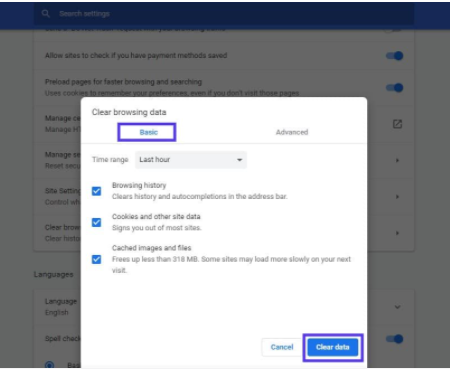Viewport: 450px width, 369px height.
Task: Click the Time range label
Action: (x=110, y=160)
